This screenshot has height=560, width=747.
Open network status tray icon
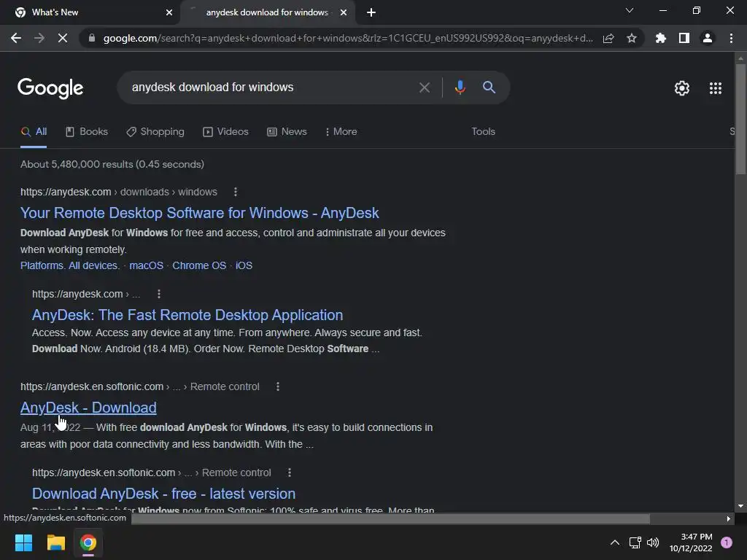coord(635,542)
